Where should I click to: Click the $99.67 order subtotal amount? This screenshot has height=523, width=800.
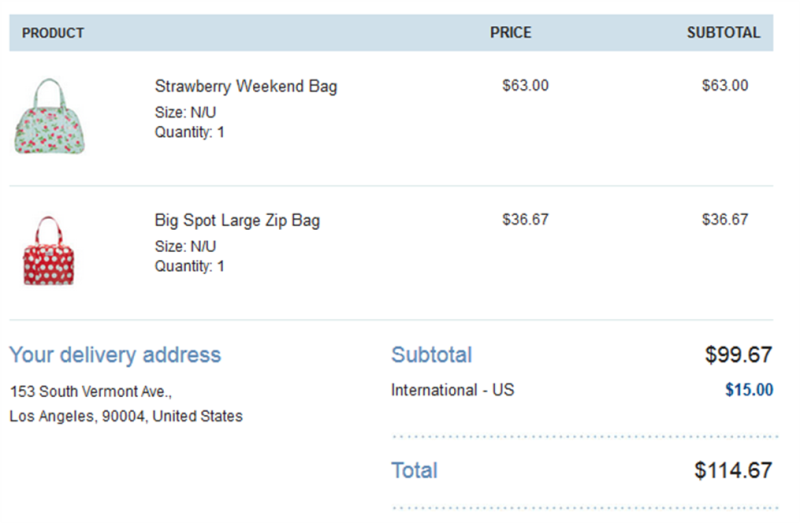tap(738, 355)
